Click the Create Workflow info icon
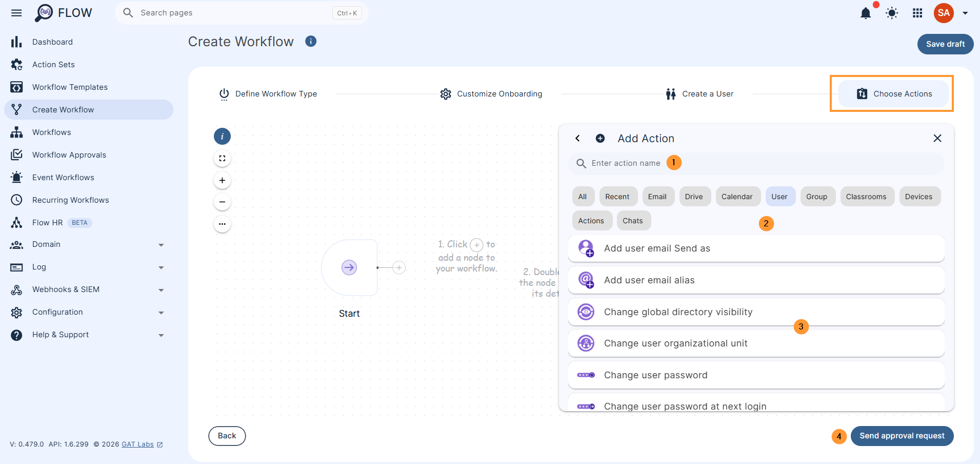Image resolution: width=980 pixels, height=464 pixels. [311, 41]
